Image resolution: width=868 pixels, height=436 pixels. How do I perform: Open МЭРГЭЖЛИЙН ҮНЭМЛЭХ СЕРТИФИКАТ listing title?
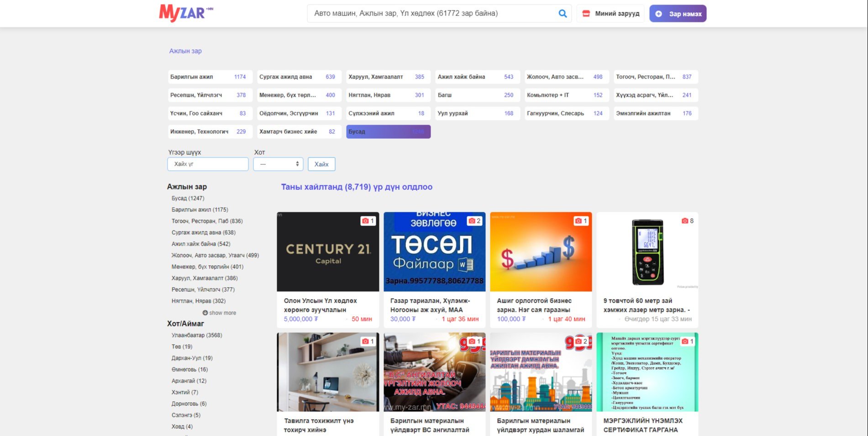point(643,425)
